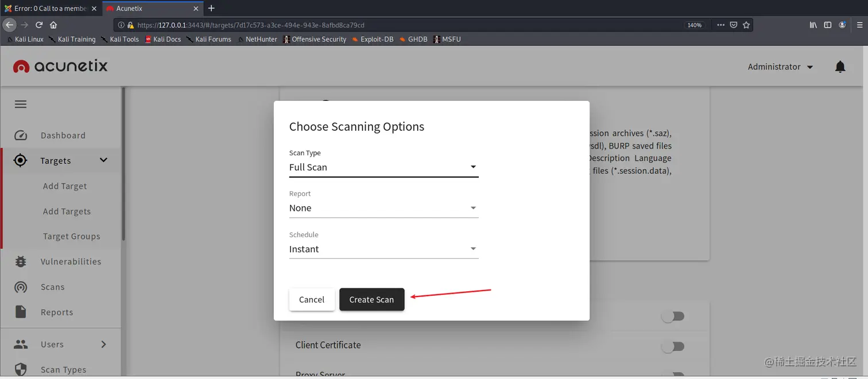The image size is (868, 379).
Task: Cancel the scanning options dialog
Action: tap(312, 299)
